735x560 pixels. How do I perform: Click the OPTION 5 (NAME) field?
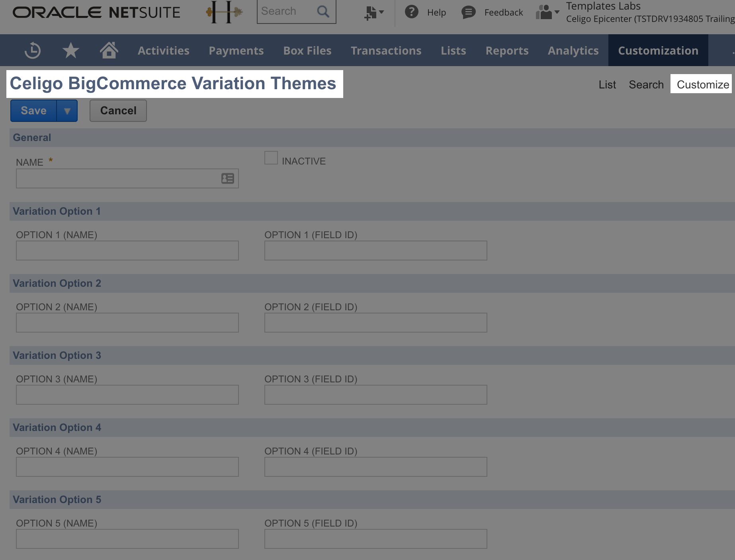point(127,539)
